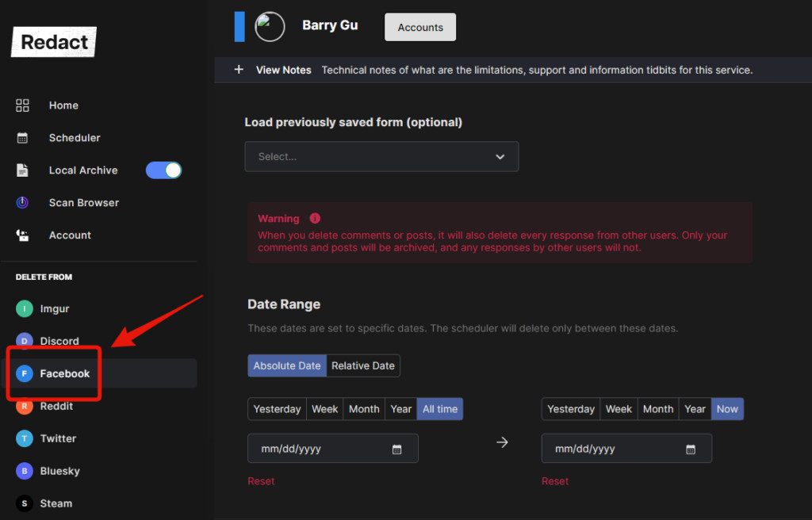Open the Local Archive page
The width and height of the screenshot is (812, 520).
(x=83, y=170)
